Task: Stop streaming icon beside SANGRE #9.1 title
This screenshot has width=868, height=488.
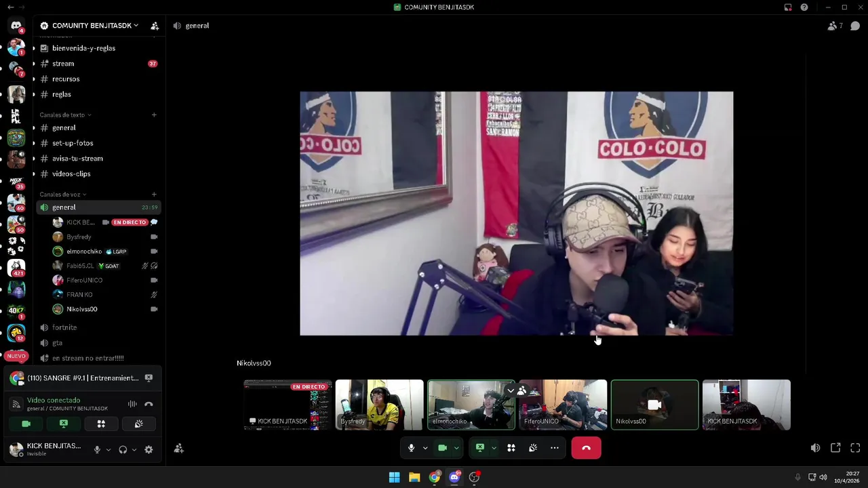Action: tap(149, 378)
